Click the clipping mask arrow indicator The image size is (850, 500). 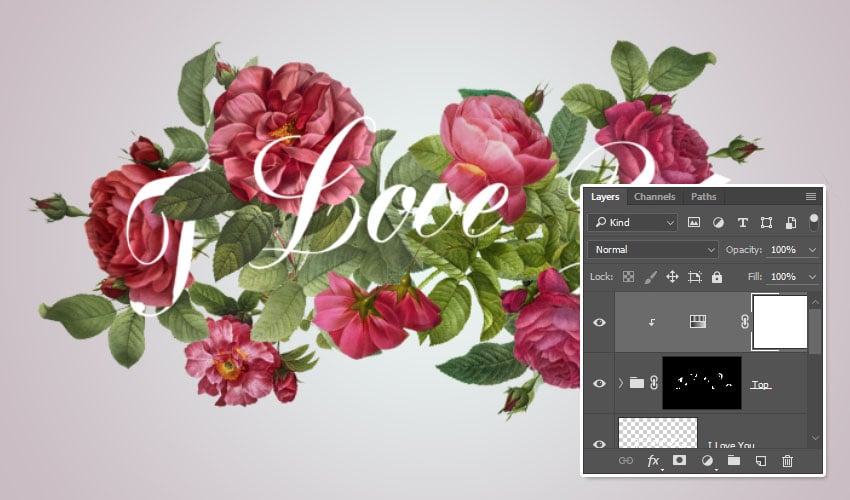tap(652, 322)
